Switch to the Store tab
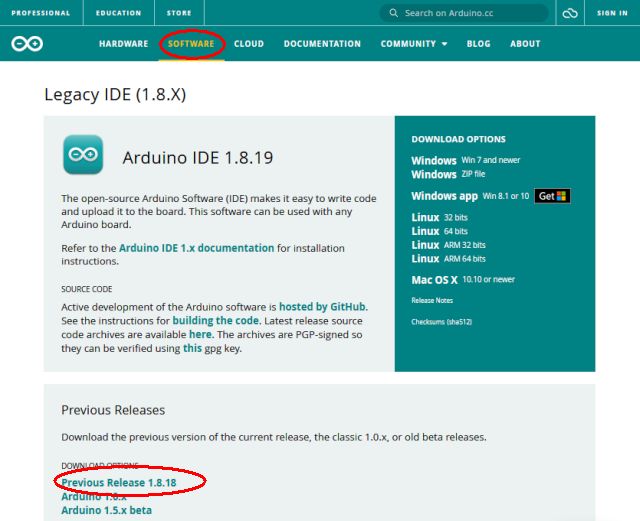The width and height of the screenshot is (640, 521). [x=179, y=13]
